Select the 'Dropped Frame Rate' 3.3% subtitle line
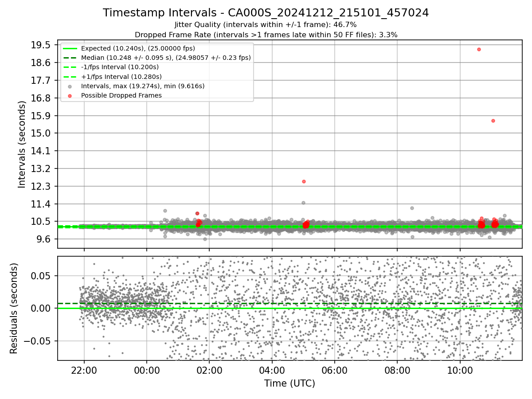The width and height of the screenshot is (532, 399). point(266,35)
